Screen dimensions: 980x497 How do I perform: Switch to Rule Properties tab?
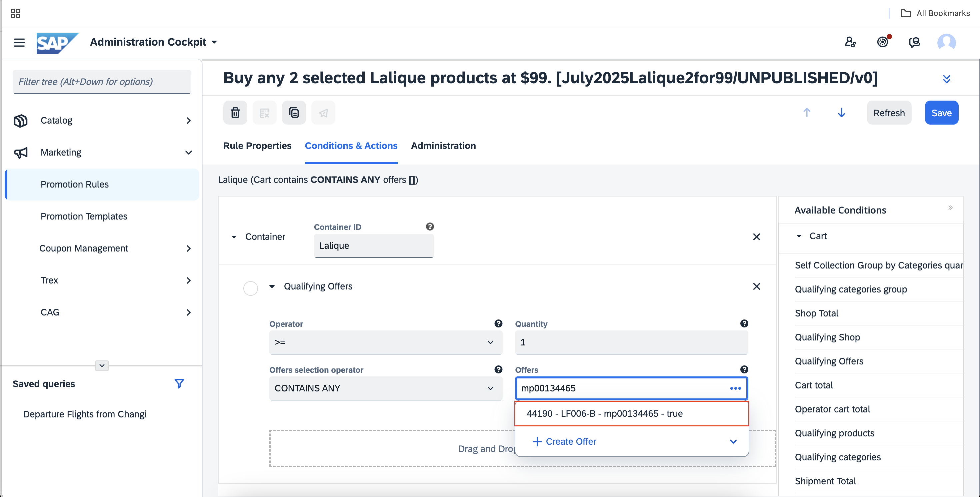click(x=257, y=146)
